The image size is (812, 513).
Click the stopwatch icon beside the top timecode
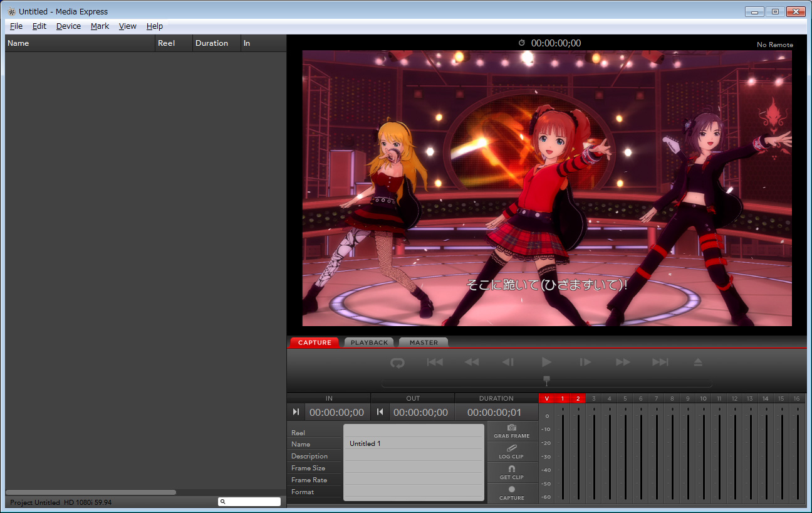coord(522,43)
